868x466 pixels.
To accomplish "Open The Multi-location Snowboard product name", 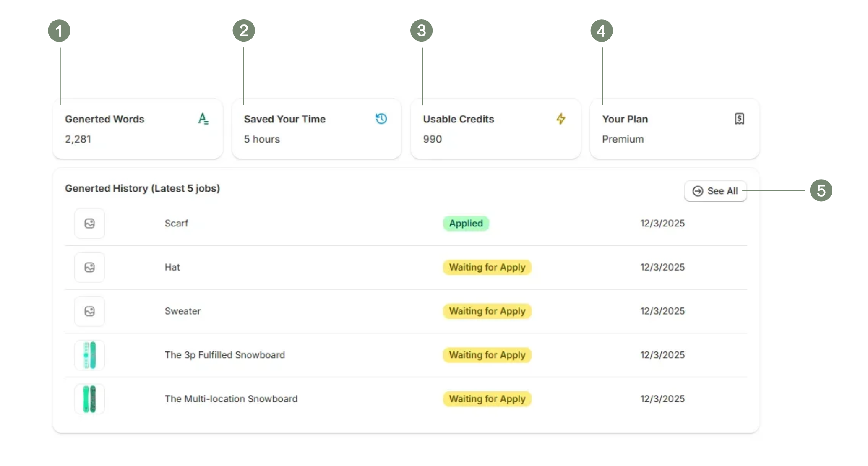I will 231,399.
